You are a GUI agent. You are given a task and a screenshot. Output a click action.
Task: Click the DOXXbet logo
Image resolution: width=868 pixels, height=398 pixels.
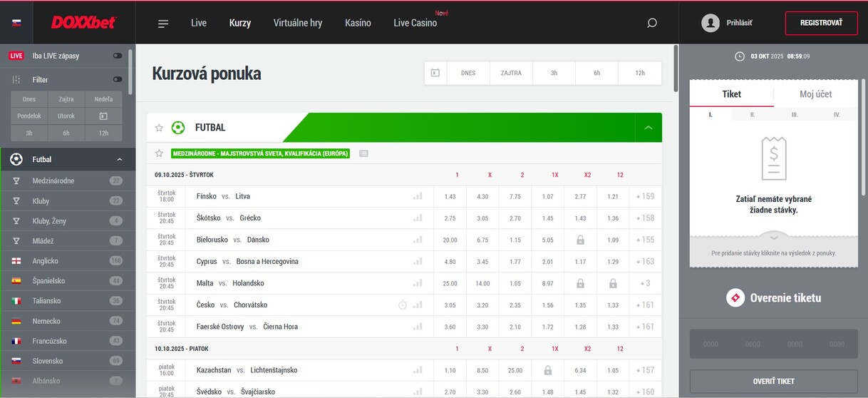tap(83, 23)
